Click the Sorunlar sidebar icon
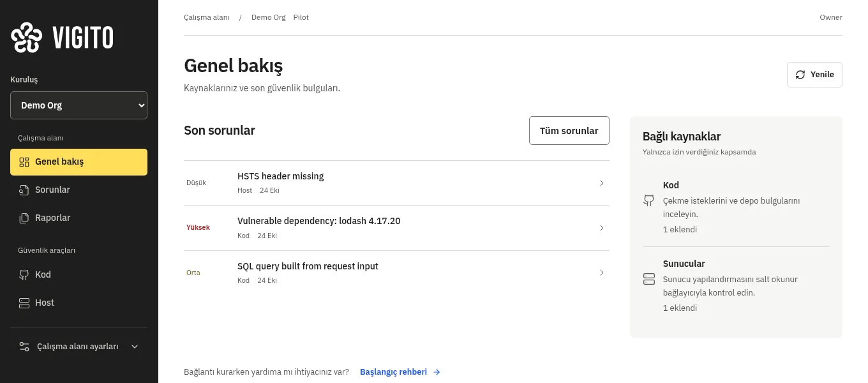This screenshot has height=383, width=868. point(24,190)
